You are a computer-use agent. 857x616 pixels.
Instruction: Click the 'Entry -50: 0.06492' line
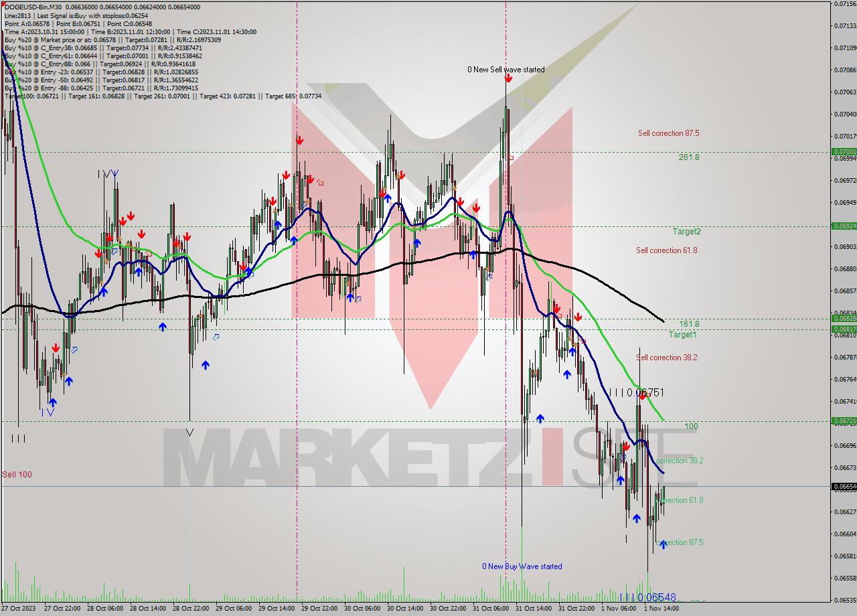pyautogui.click(x=101, y=80)
